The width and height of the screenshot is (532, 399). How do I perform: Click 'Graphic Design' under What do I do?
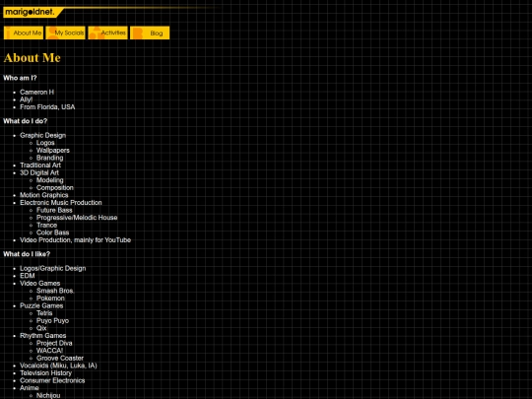pos(42,135)
